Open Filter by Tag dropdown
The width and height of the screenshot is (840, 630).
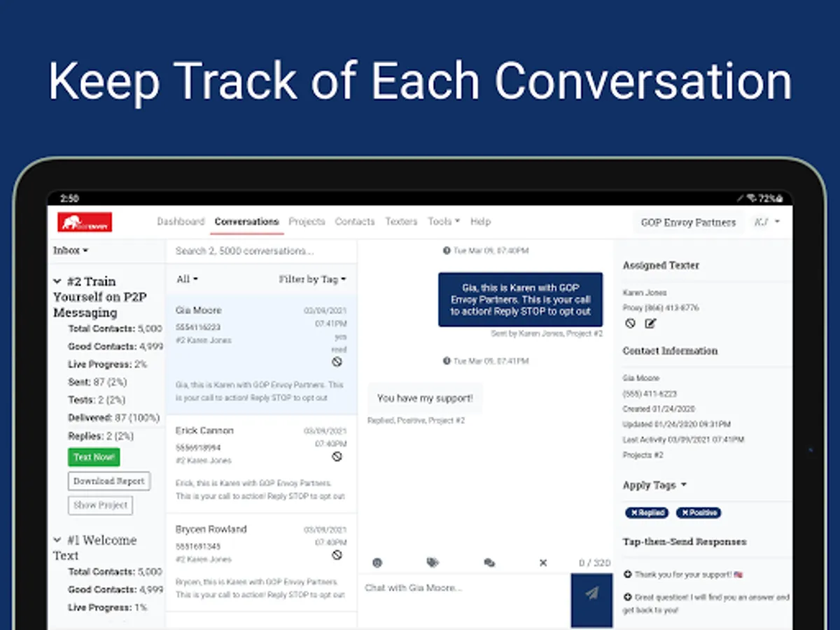click(x=312, y=279)
